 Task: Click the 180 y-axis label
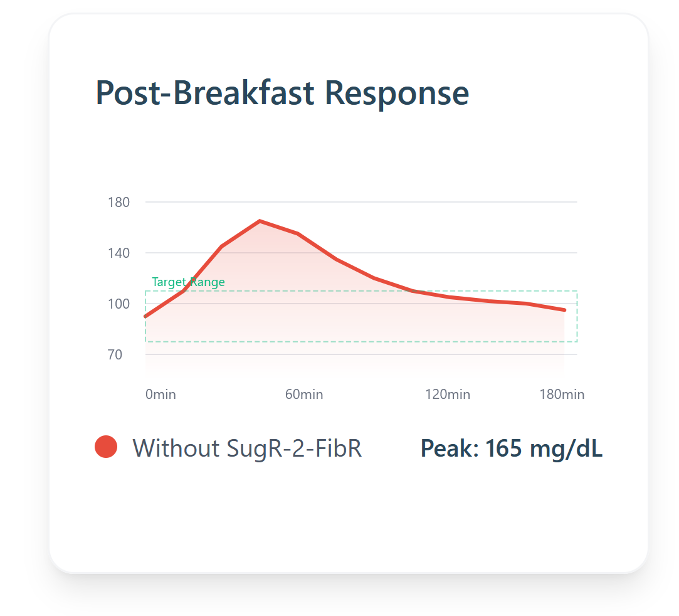(x=118, y=202)
